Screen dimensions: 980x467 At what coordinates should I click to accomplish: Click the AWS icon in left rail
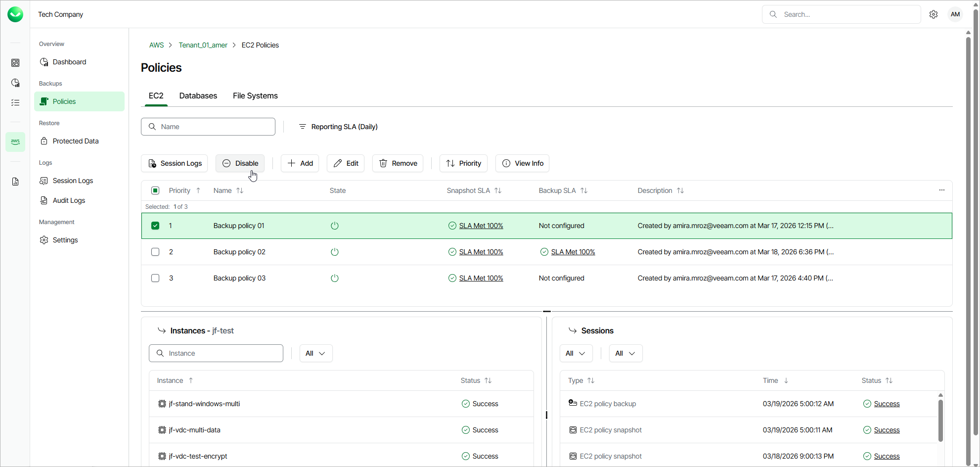click(x=15, y=142)
